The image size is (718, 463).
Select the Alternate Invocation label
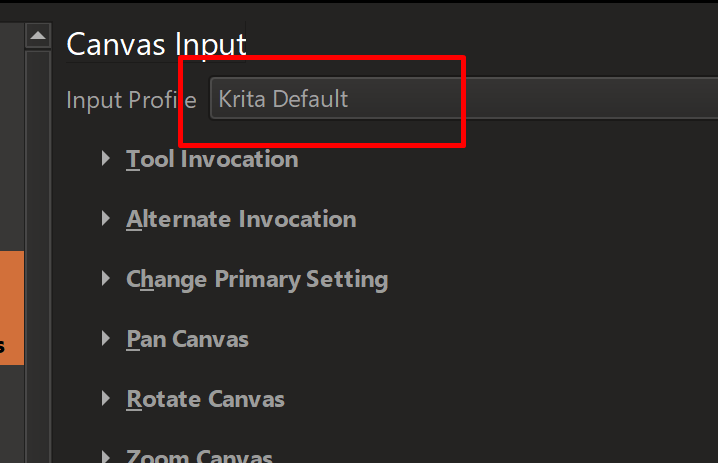[241, 219]
